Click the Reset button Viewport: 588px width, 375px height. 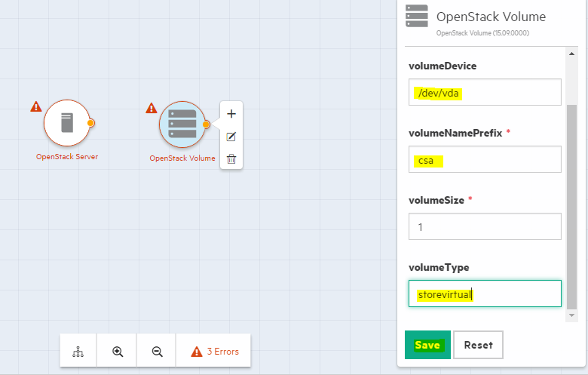(x=478, y=345)
